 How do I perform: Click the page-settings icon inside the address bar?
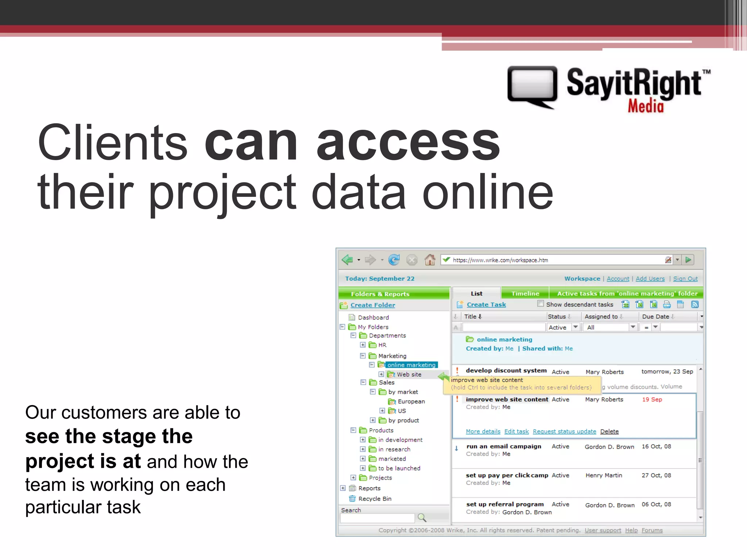[668, 260]
